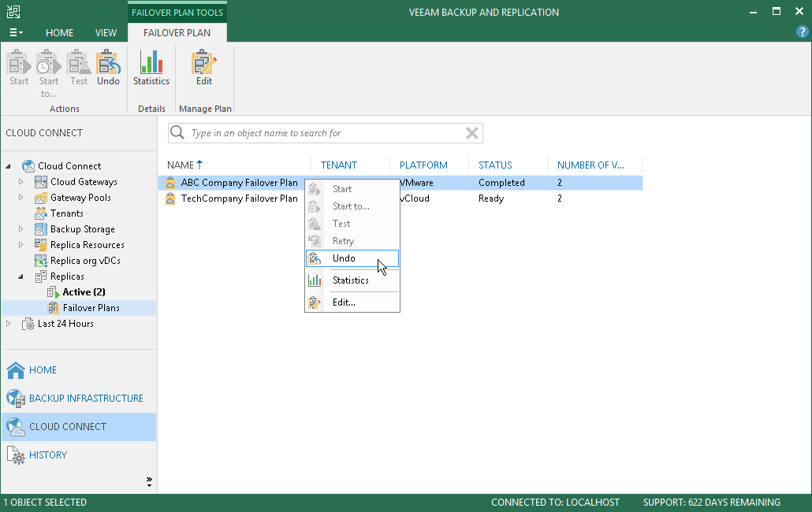Select the Replica org vDCs label

[85, 261]
